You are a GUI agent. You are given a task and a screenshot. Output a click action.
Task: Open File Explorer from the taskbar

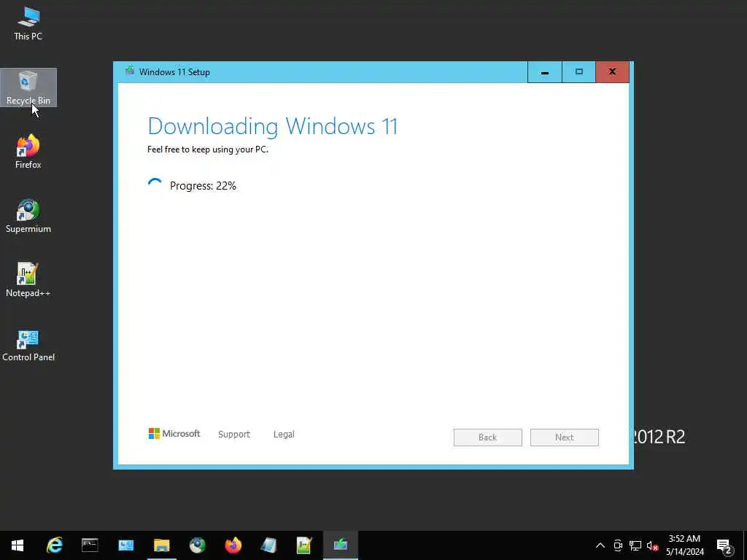pyautogui.click(x=161, y=545)
